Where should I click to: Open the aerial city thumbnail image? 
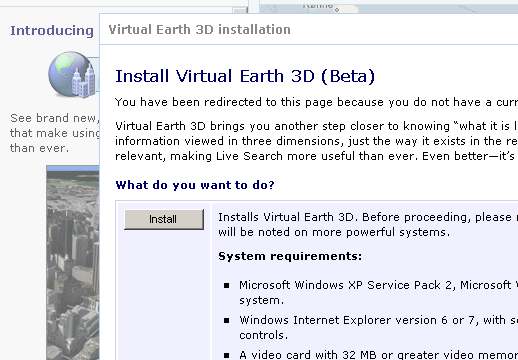[73, 262]
